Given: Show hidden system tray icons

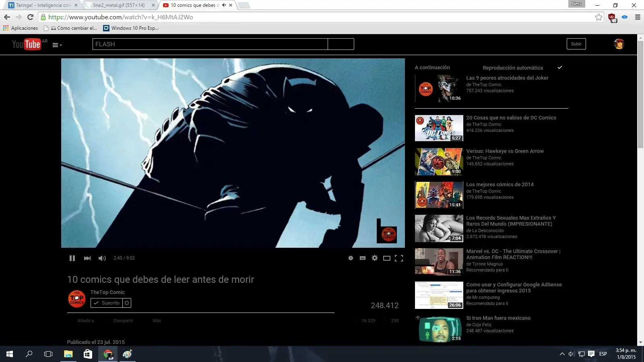Looking at the screenshot, I should coord(562,354).
